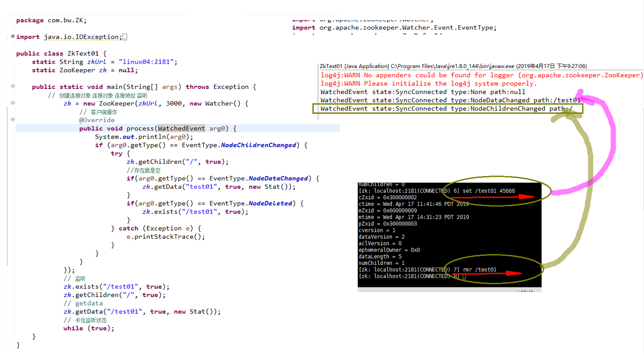Click terminal line 'mtime = Wed Apr 17 14:31:23'

pyautogui.click(x=414, y=217)
